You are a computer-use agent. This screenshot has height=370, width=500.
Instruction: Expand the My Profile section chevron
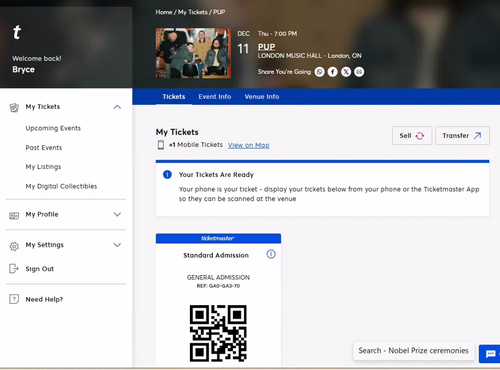coord(117,214)
